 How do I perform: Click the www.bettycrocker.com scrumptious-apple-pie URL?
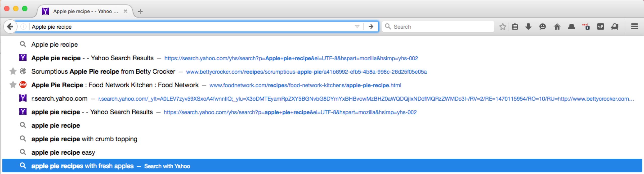(306, 72)
